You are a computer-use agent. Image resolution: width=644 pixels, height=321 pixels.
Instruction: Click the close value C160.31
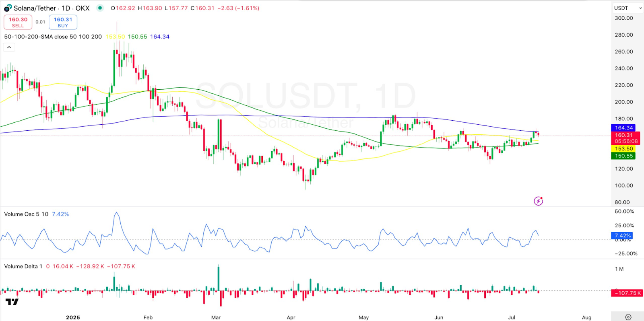[202, 8]
